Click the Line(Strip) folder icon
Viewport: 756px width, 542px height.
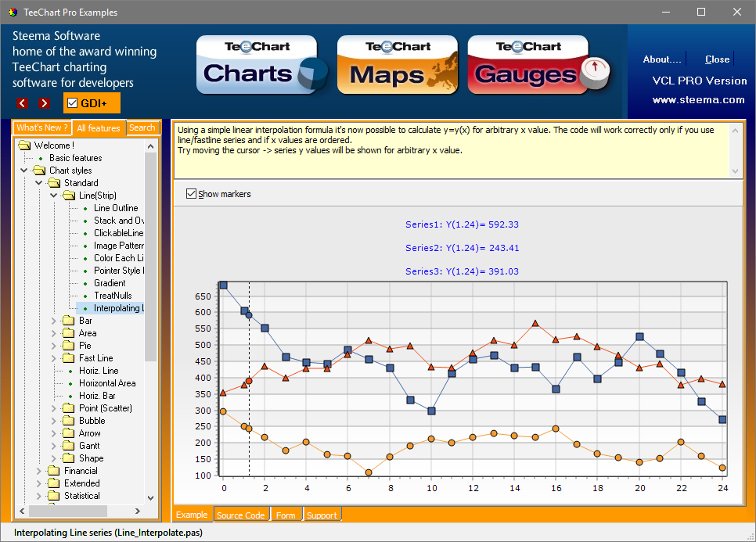tap(69, 196)
